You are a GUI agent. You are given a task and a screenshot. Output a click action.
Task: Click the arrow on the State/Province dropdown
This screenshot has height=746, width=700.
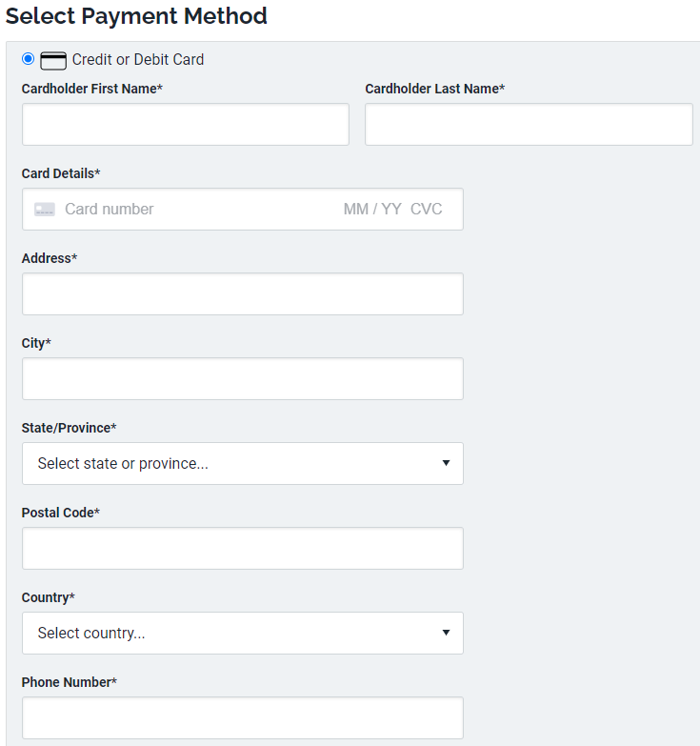[x=446, y=464]
